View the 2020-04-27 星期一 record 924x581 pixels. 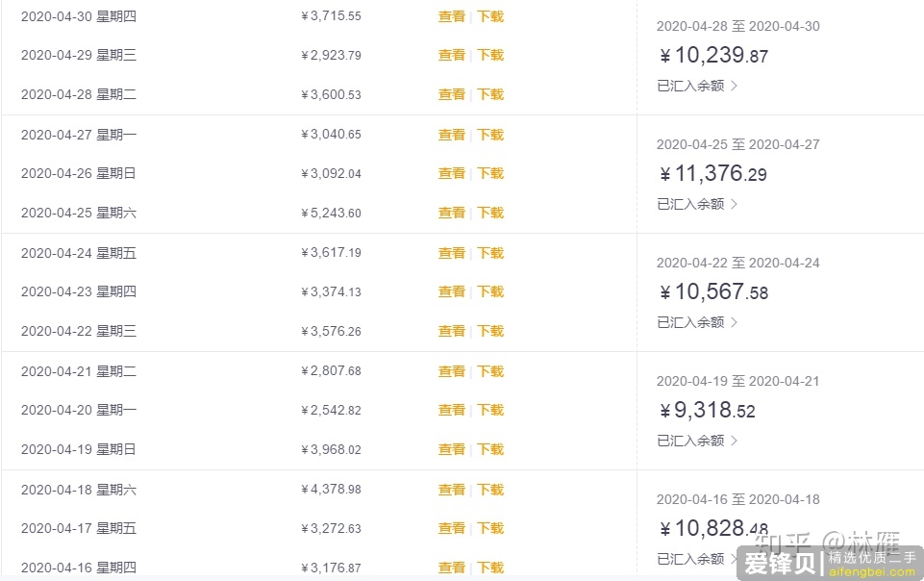click(452, 135)
